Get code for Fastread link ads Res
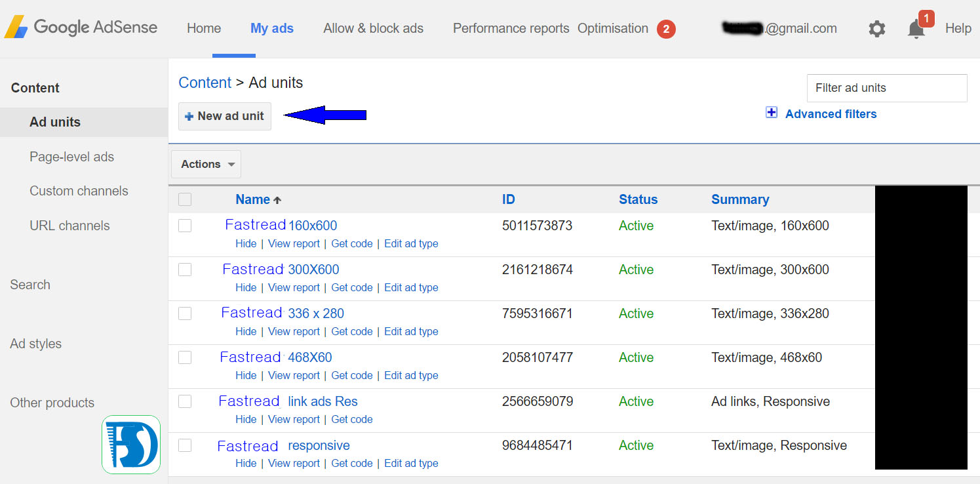 pos(352,419)
